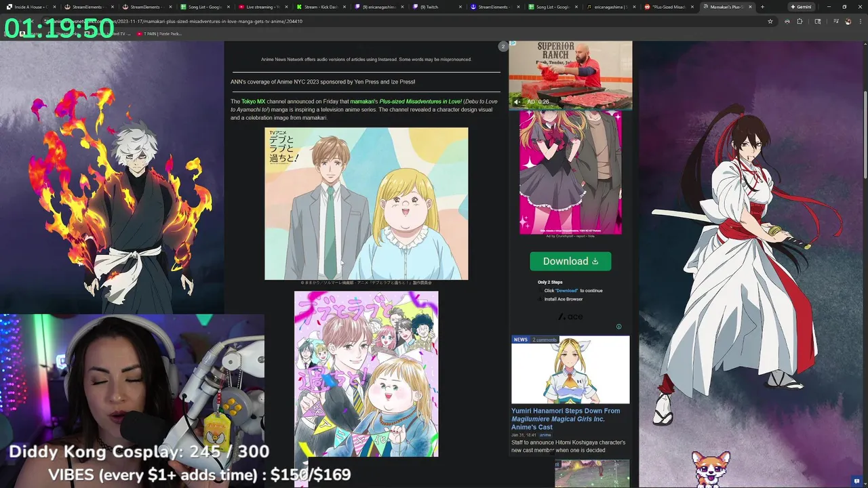Viewport: 868px width, 488px height.
Task: Open the second StreamElements tab
Action: coord(146,7)
